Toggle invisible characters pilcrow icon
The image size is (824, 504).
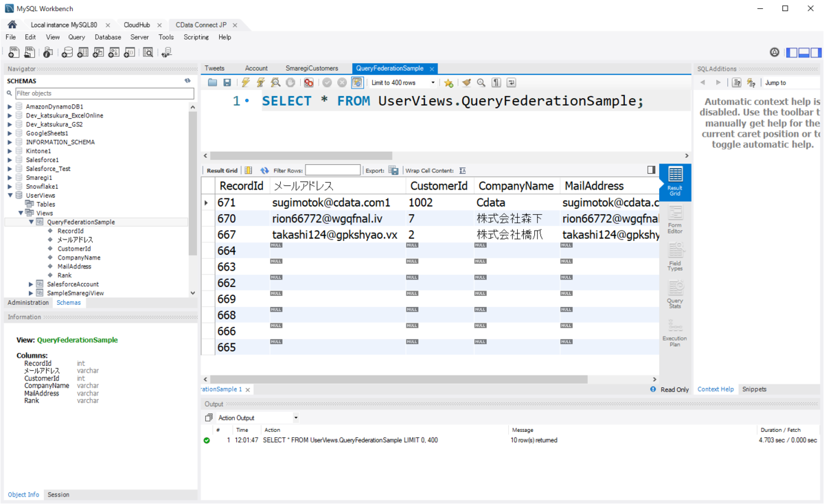click(x=496, y=82)
